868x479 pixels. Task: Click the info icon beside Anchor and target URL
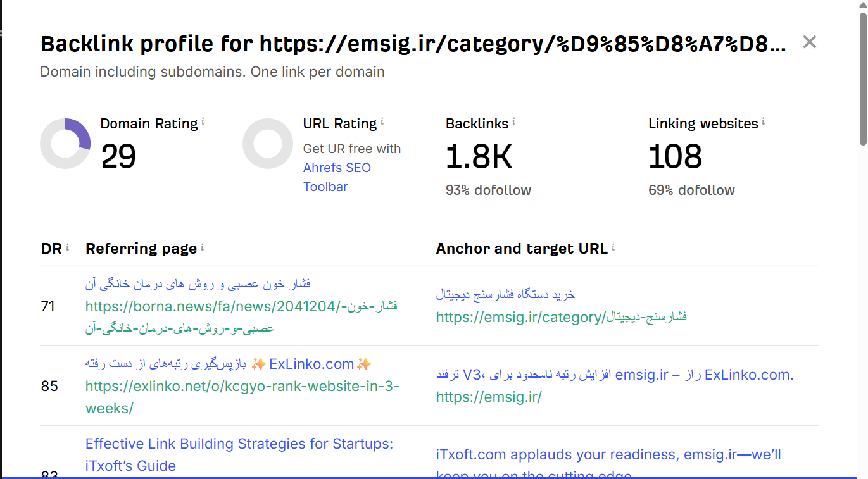(x=613, y=247)
